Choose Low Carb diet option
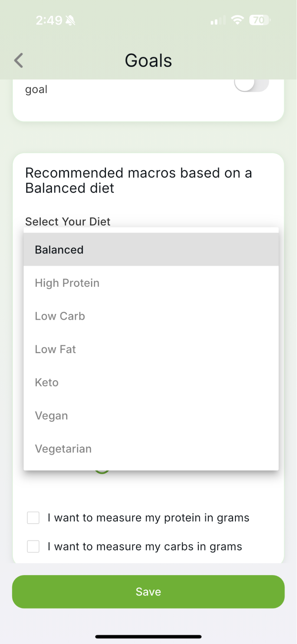 pyautogui.click(x=151, y=316)
